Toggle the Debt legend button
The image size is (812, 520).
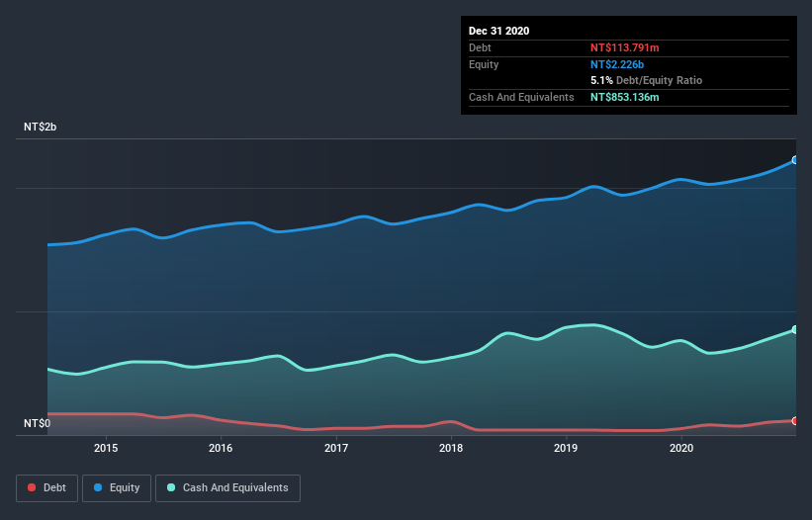46,488
